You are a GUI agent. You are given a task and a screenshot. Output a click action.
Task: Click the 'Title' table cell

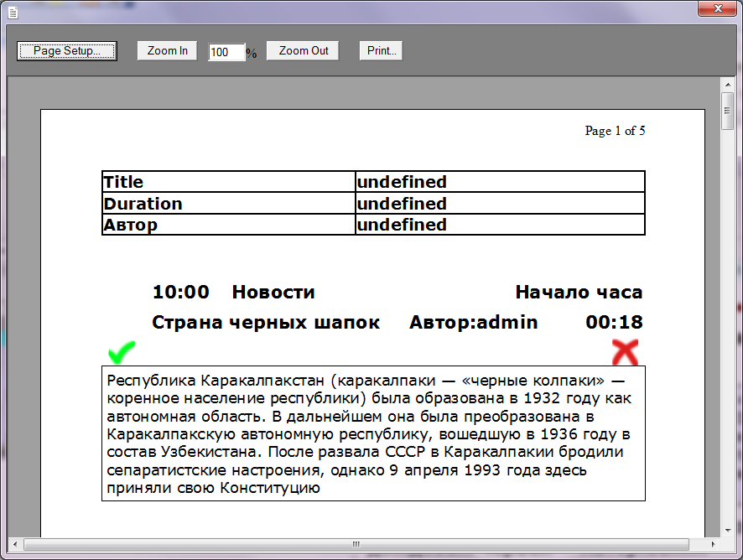pos(228,181)
